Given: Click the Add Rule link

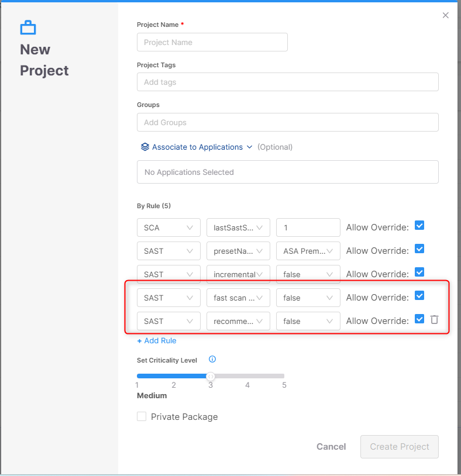Looking at the screenshot, I should [x=157, y=340].
